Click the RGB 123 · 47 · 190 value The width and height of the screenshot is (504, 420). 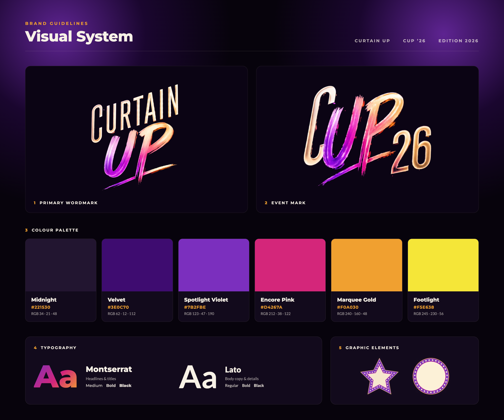coord(199,314)
